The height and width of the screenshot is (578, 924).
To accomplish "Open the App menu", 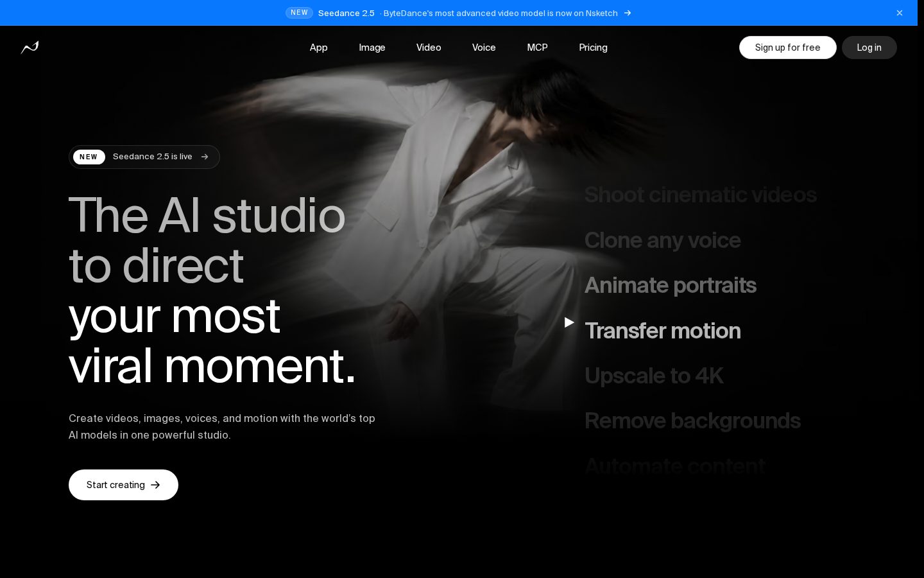I will pos(318,48).
